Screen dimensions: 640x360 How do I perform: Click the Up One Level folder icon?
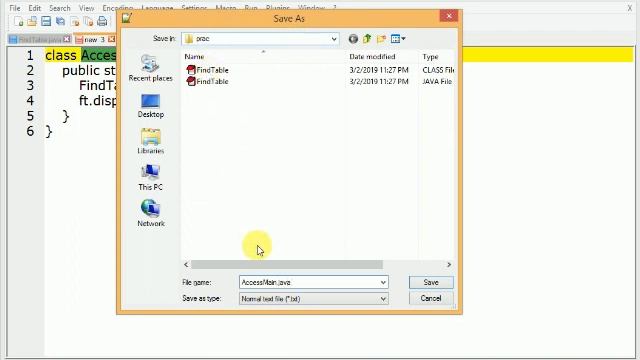367,39
